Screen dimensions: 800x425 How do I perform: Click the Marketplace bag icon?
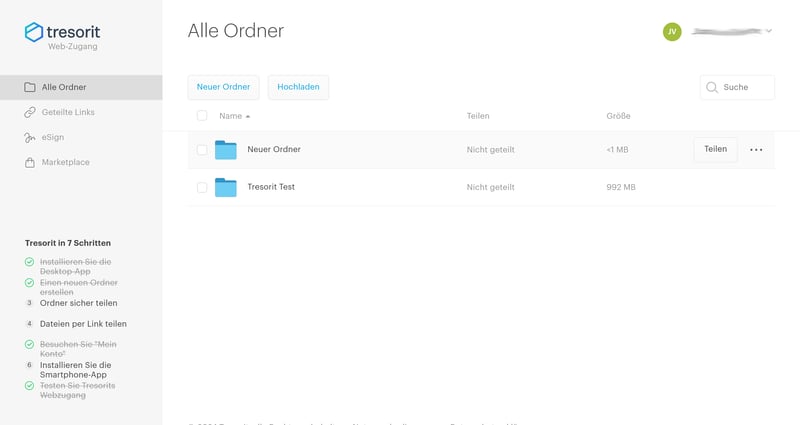click(30, 162)
